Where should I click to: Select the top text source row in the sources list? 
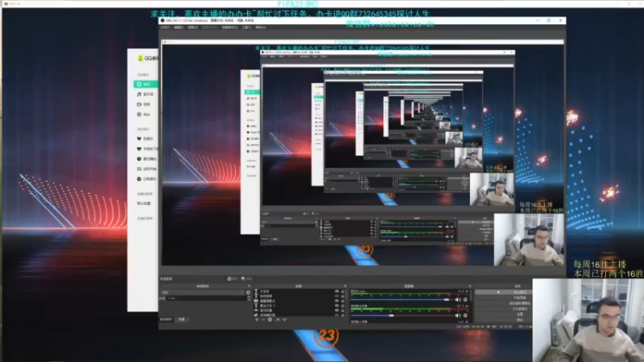tap(299, 291)
